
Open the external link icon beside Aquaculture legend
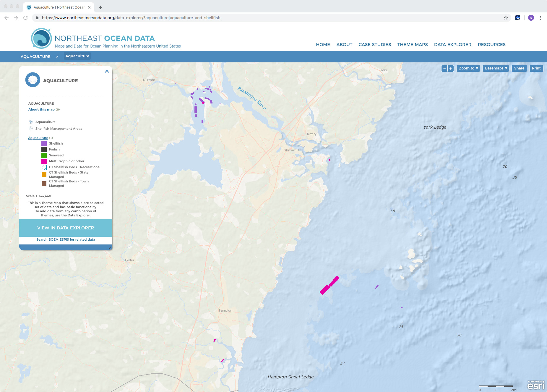(51, 138)
